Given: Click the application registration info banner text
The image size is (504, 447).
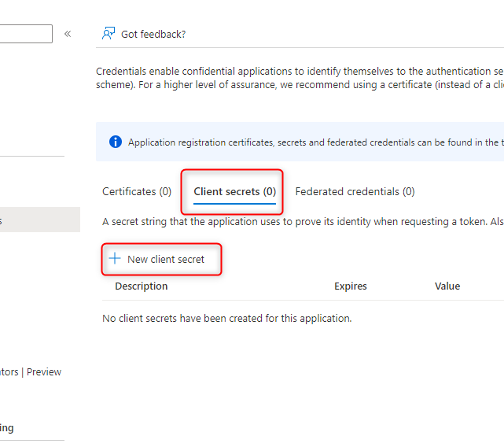Looking at the screenshot, I should 315,142.
